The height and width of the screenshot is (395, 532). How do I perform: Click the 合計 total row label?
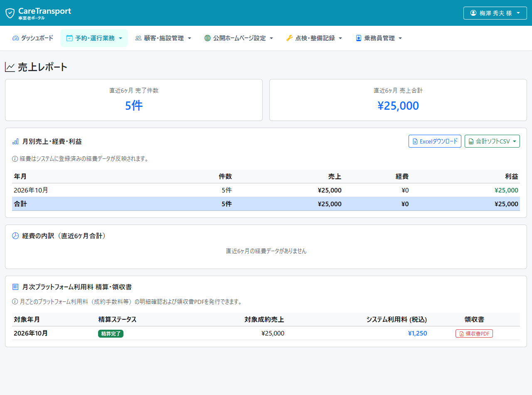click(x=20, y=204)
